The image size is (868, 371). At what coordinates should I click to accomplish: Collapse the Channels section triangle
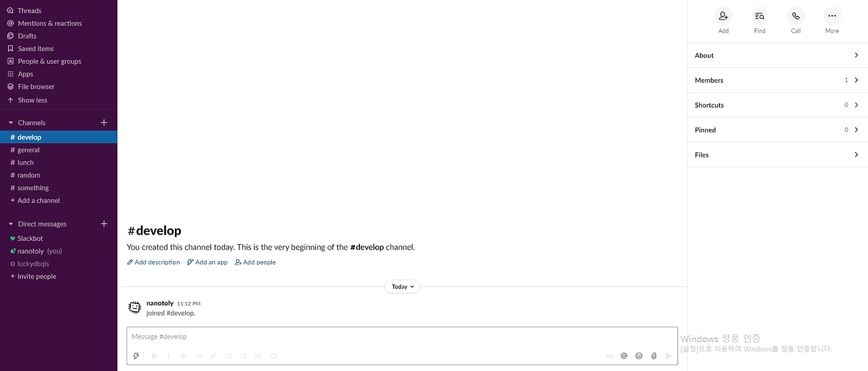pos(11,123)
